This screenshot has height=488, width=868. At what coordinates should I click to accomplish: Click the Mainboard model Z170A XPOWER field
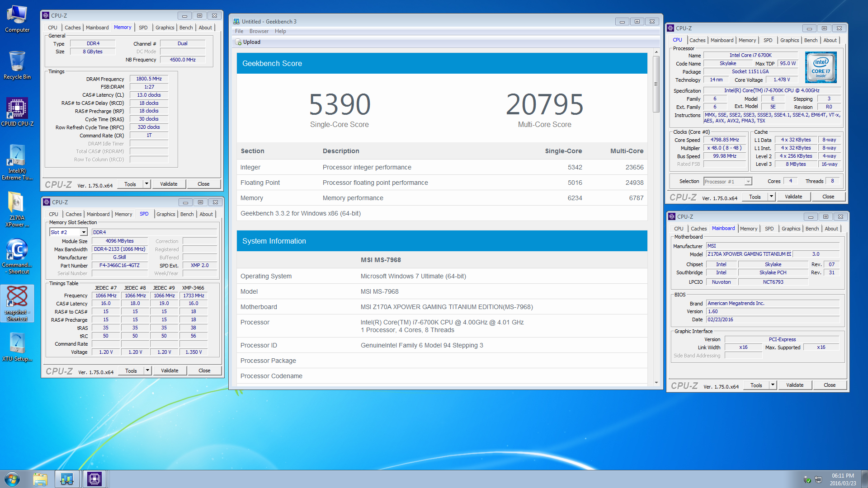coord(749,254)
